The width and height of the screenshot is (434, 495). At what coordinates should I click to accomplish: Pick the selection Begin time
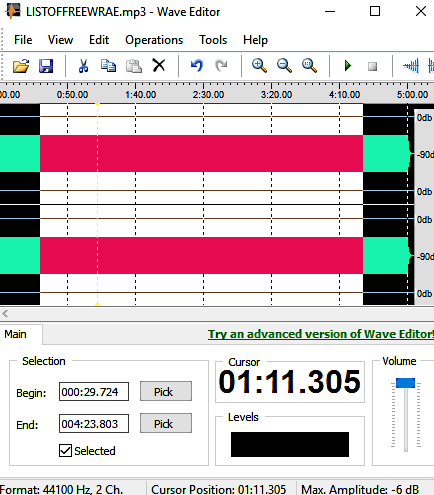tap(166, 391)
